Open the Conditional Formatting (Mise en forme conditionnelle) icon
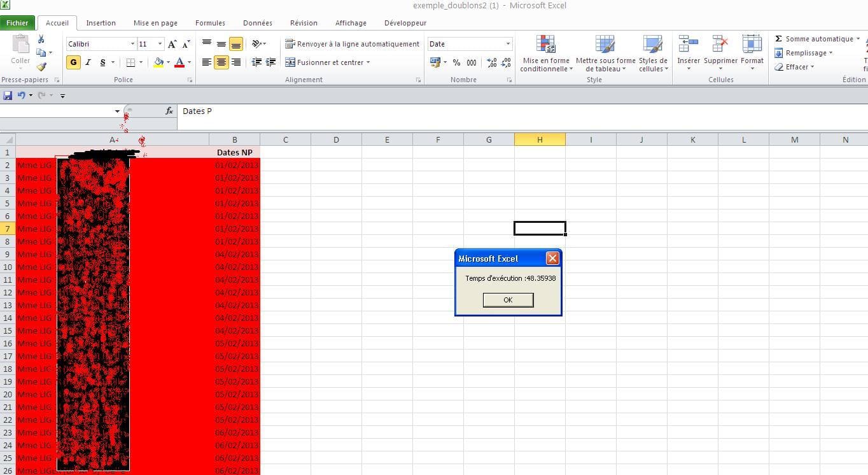868x475 pixels. coord(545,45)
